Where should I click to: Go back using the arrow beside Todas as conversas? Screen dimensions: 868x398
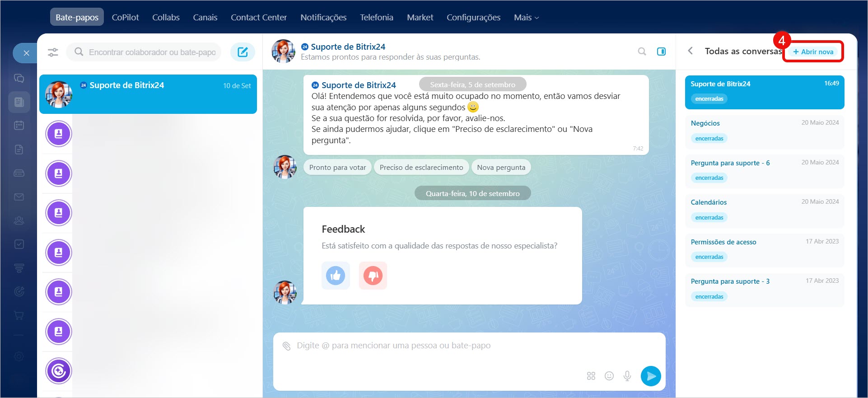[690, 51]
